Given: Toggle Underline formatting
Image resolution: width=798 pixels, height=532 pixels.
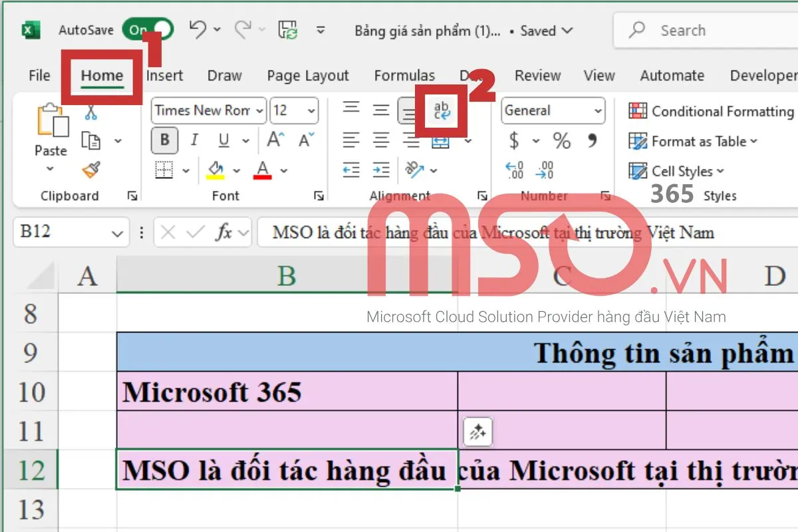Looking at the screenshot, I should pos(223,140).
